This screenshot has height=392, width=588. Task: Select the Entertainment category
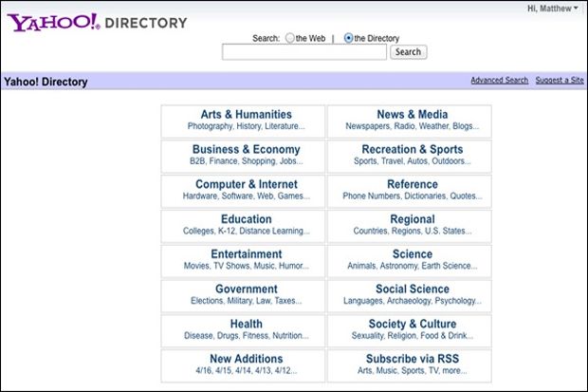(x=247, y=253)
